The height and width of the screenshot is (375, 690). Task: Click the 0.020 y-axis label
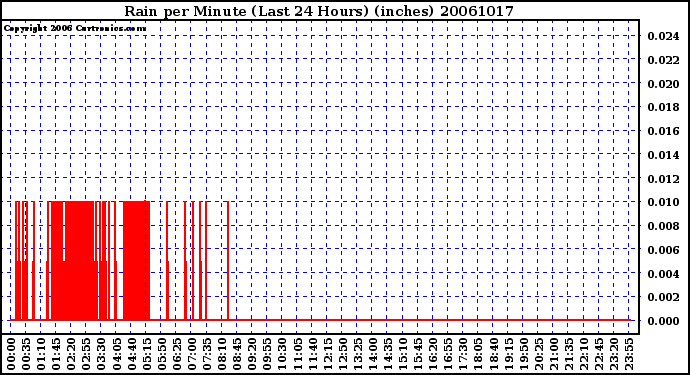663,84
